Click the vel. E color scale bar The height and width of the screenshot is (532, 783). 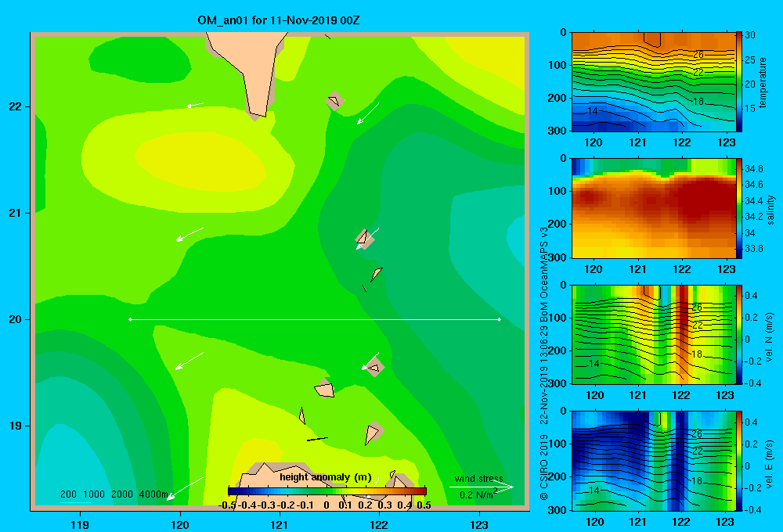(x=739, y=461)
